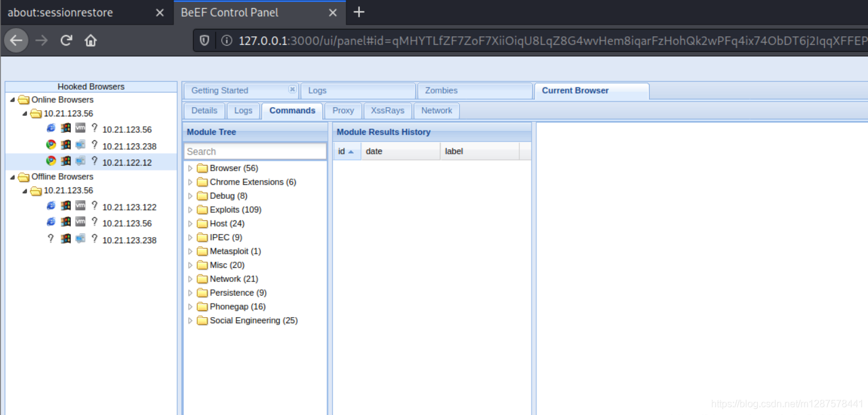Click Chrome icon of online browser 10.21.123.238
868x415 pixels.
pyautogui.click(x=51, y=145)
